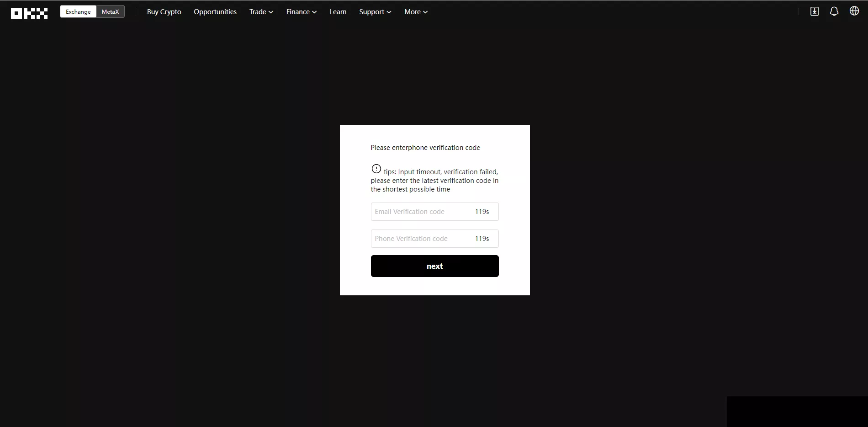Viewport: 868px width, 427px height.
Task: Expand the Support dropdown menu
Action: click(x=375, y=12)
